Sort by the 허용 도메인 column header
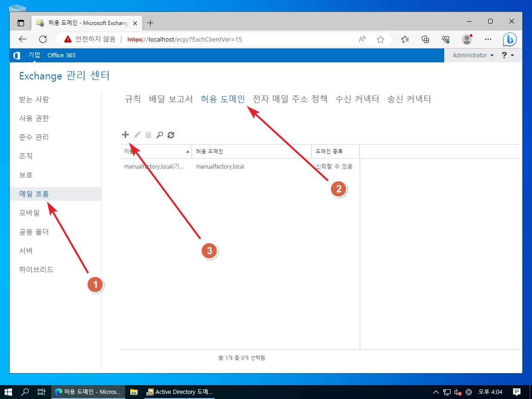532x399 pixels. [252, 151]
